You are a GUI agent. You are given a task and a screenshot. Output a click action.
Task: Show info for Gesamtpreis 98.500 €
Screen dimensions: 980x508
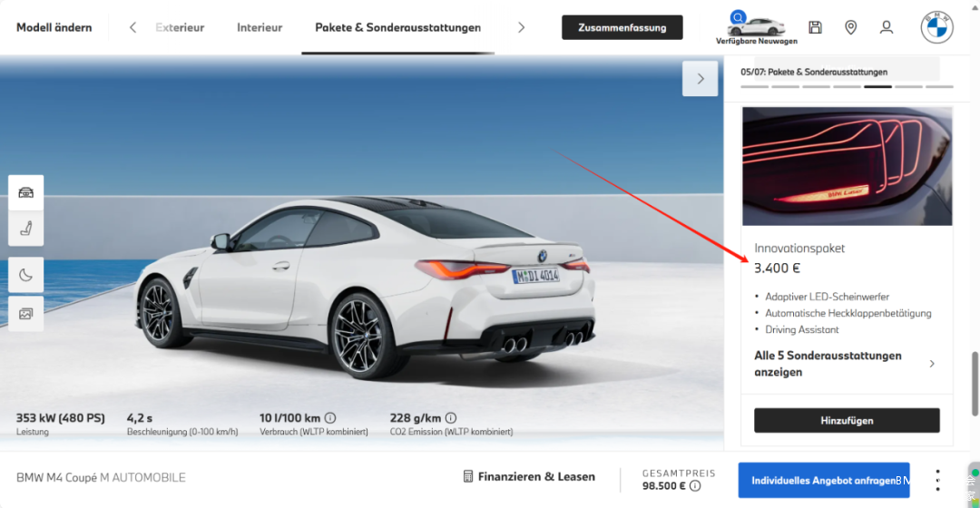tap(695, 486)
